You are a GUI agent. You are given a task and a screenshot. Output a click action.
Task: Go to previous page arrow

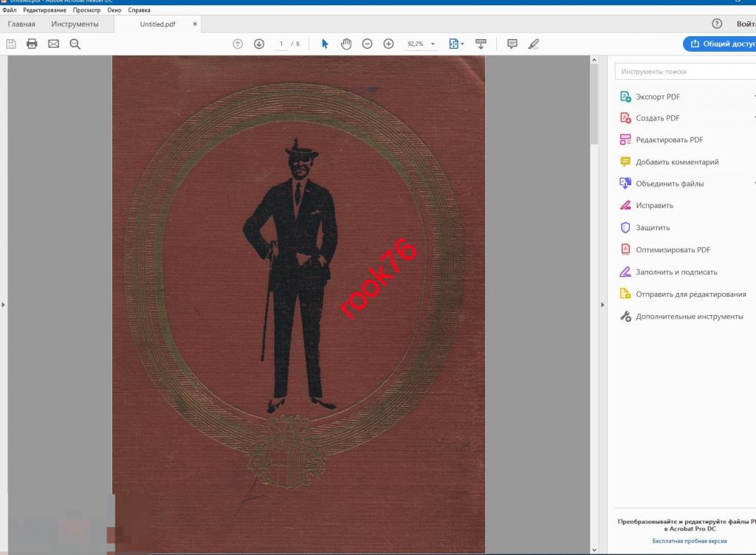coord(238,44)
